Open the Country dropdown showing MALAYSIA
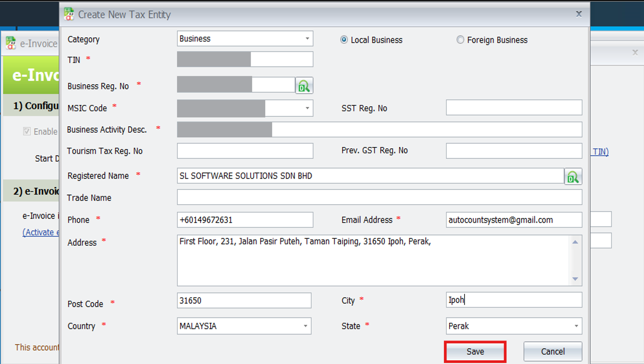The image size is (644, 364). (306, 326)
